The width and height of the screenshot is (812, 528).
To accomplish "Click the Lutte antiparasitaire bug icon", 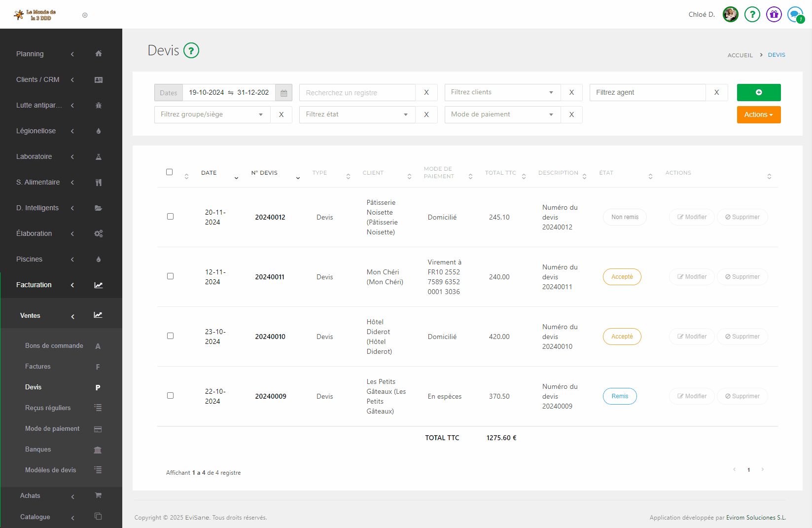I will [99, 105].
